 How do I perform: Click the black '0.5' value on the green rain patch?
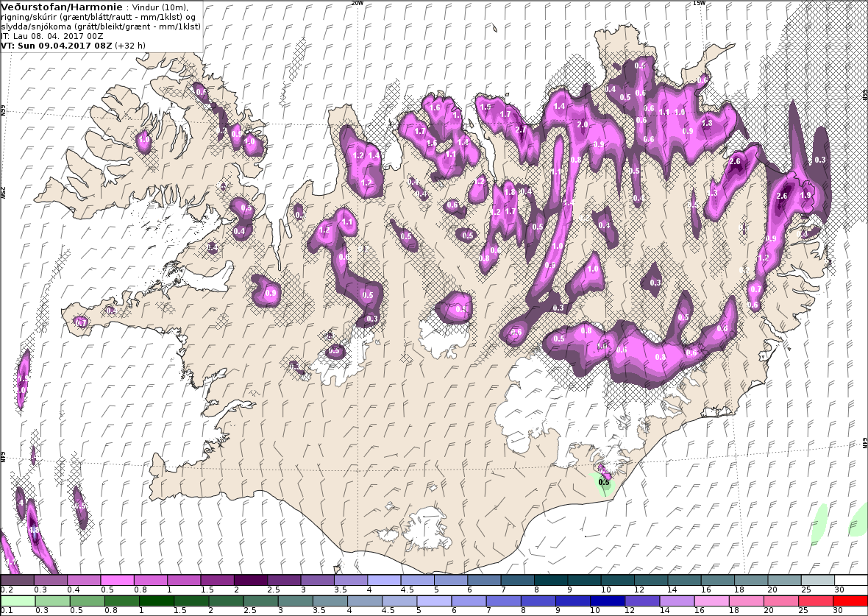(604, 482)
